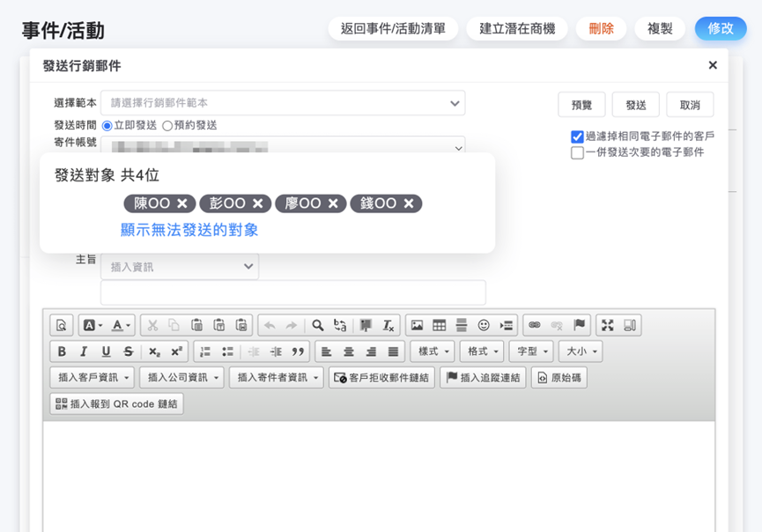Click the insert image icon

click(417, 325)
